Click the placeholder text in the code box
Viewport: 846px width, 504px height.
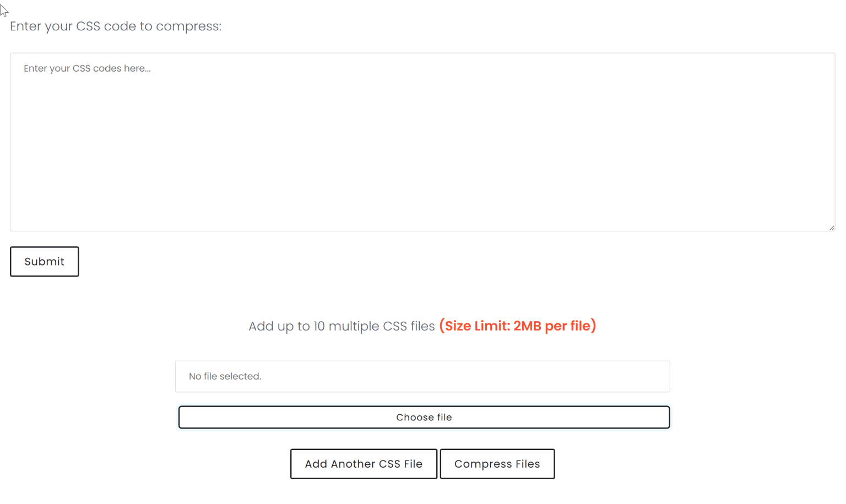[87, 68]
